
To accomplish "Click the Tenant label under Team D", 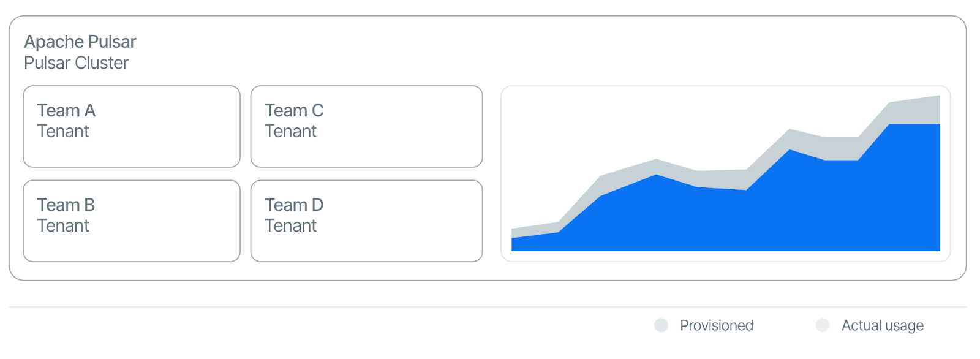I will (x=291, y=225).
